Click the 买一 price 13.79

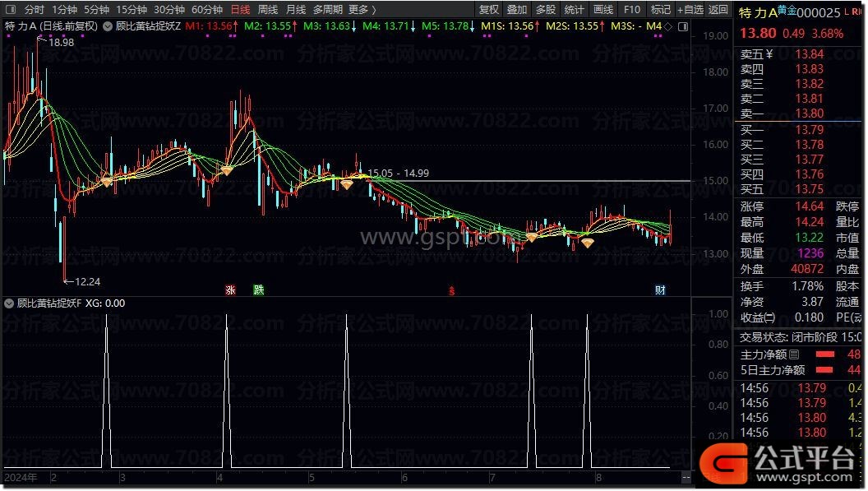click(x=810, y=130)
